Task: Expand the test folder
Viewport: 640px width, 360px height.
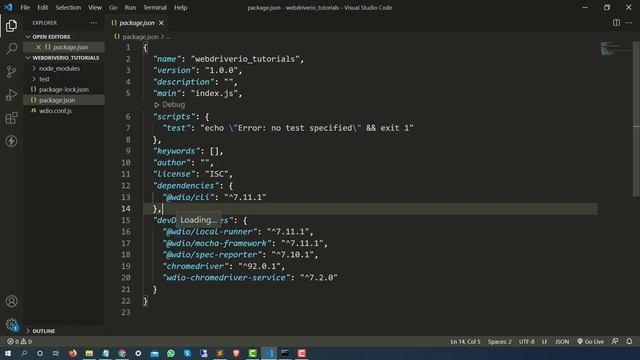Action: click(44, 79)
